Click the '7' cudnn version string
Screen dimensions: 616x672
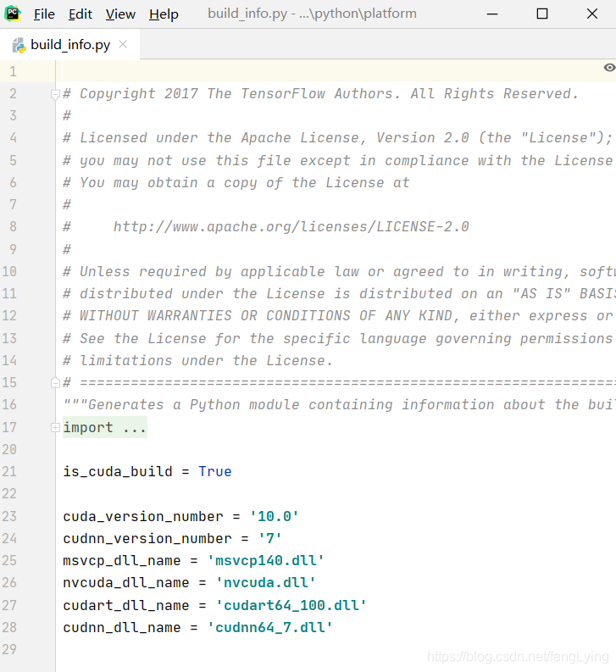270,538
